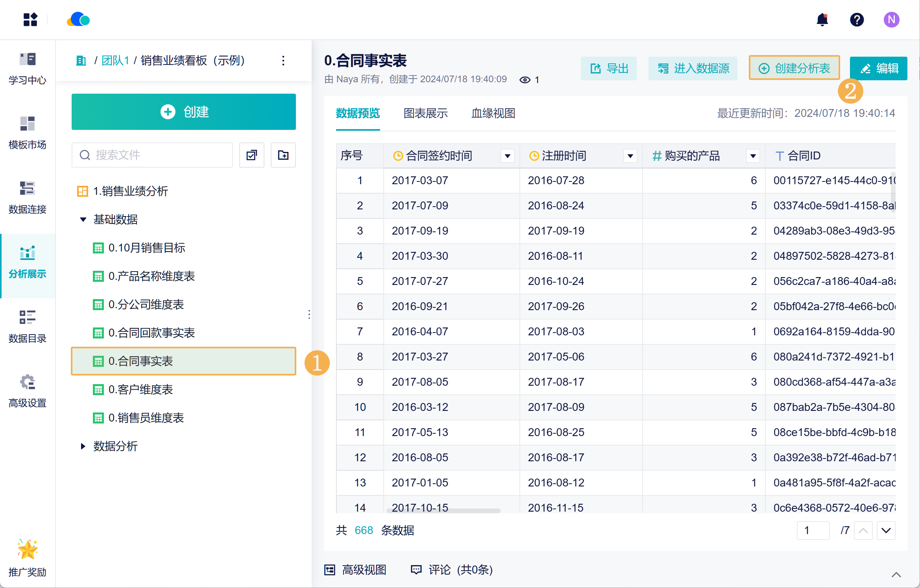
Task: Open dropdown for 合同签约时间 column
Action: [508, 156]
